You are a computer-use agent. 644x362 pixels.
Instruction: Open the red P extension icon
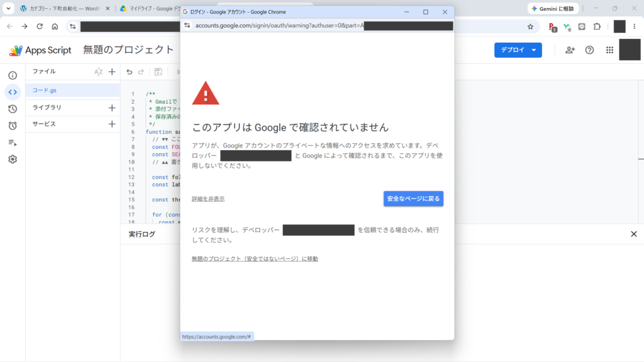pos(553,27)
